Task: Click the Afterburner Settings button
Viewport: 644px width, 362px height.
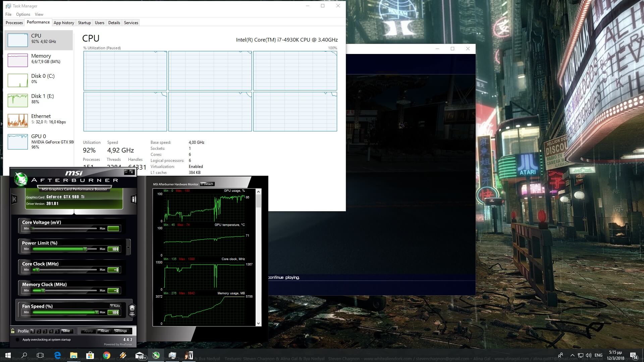Action: (x=121, y=331)
